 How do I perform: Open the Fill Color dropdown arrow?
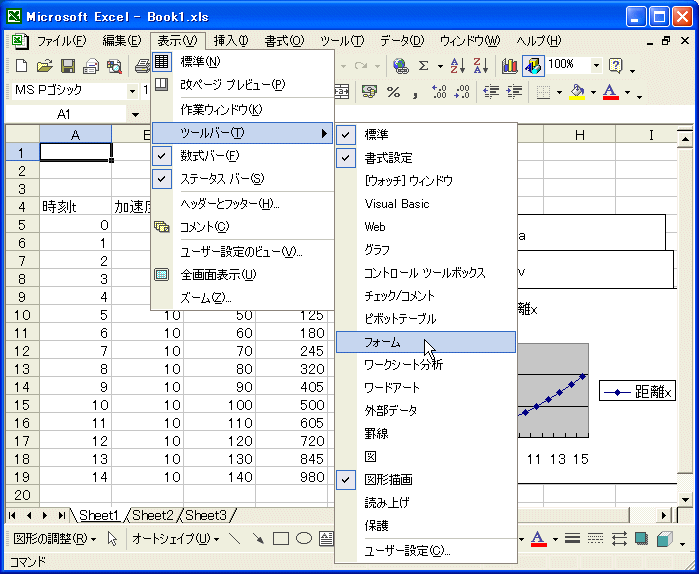point(593,92)
